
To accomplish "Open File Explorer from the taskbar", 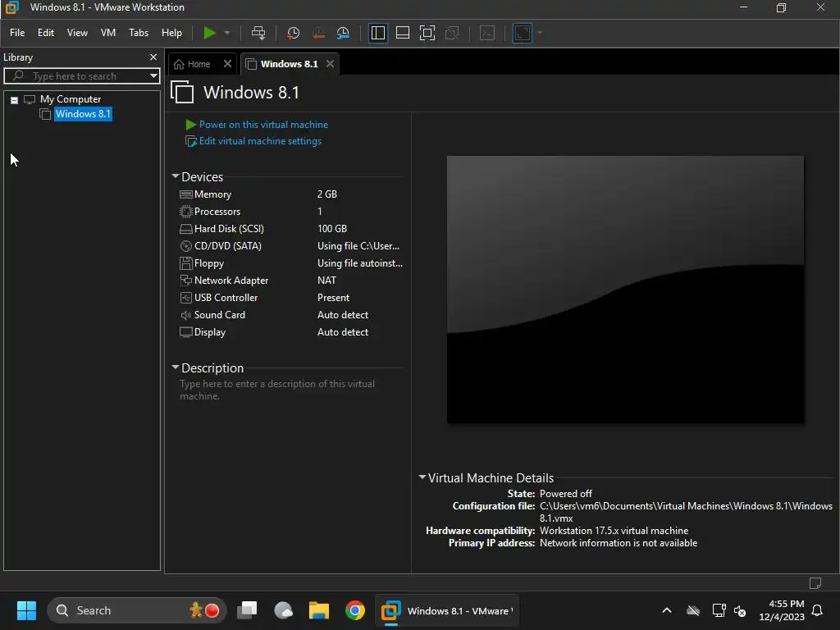I will 319,610.
